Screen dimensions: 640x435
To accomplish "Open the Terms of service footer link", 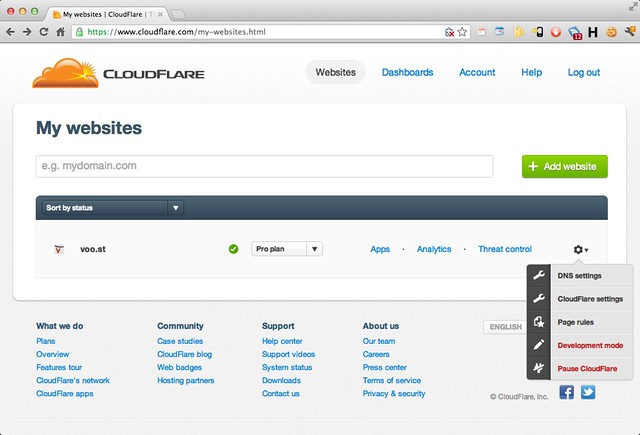I will 392,380.
